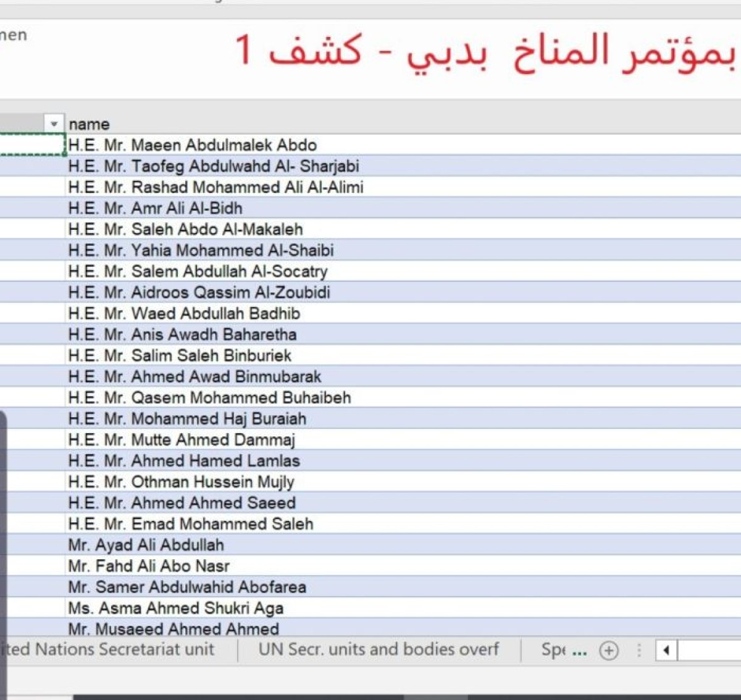Open the filter dropdown beside the name header

click(54, 124)
